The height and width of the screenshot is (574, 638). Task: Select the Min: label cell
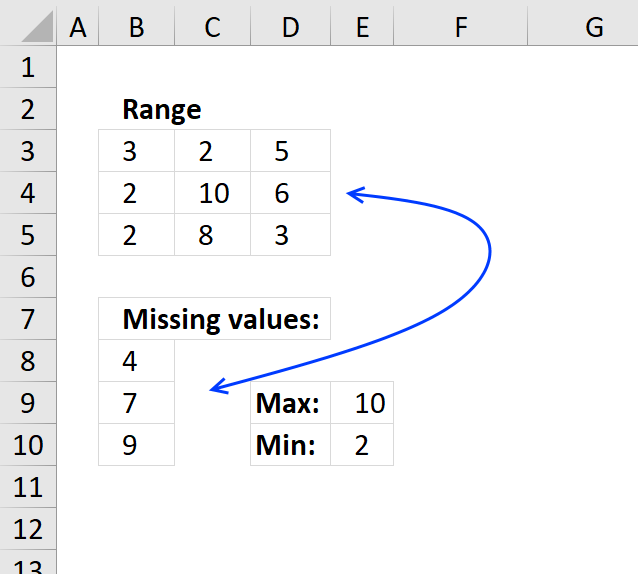(291, 445)
